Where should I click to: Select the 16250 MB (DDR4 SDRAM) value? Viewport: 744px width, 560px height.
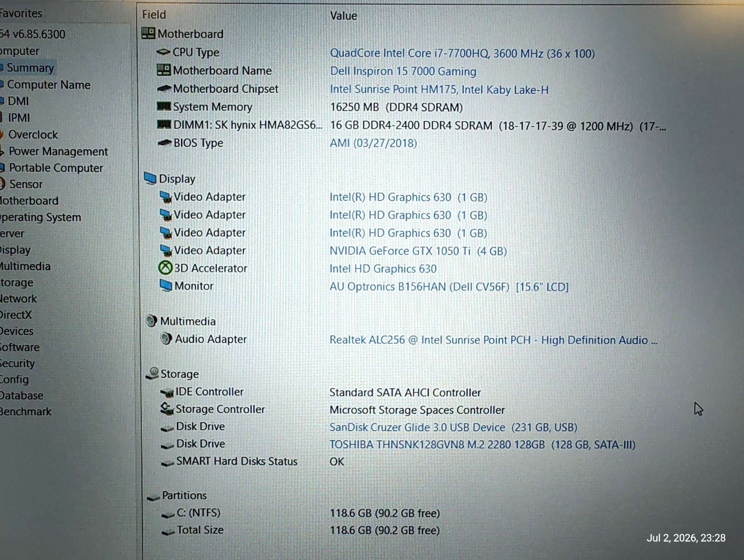[396, 107]
